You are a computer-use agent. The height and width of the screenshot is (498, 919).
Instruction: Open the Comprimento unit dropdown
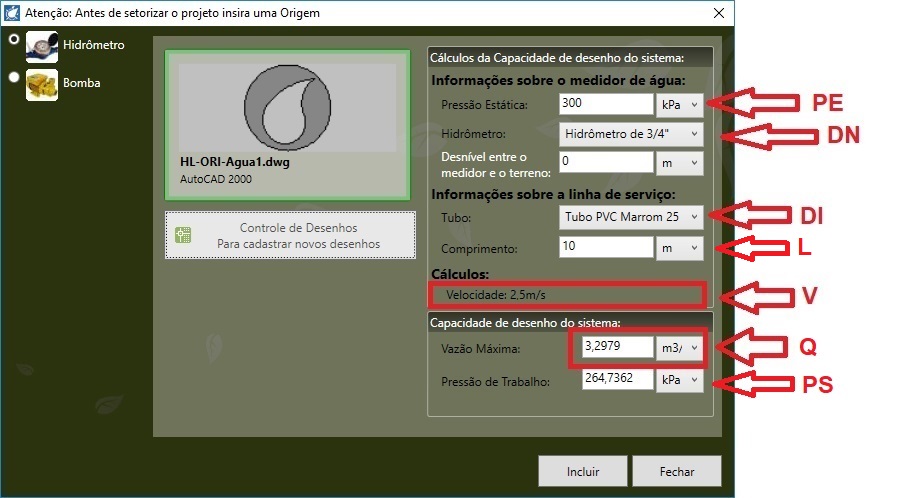click(680, 246)
